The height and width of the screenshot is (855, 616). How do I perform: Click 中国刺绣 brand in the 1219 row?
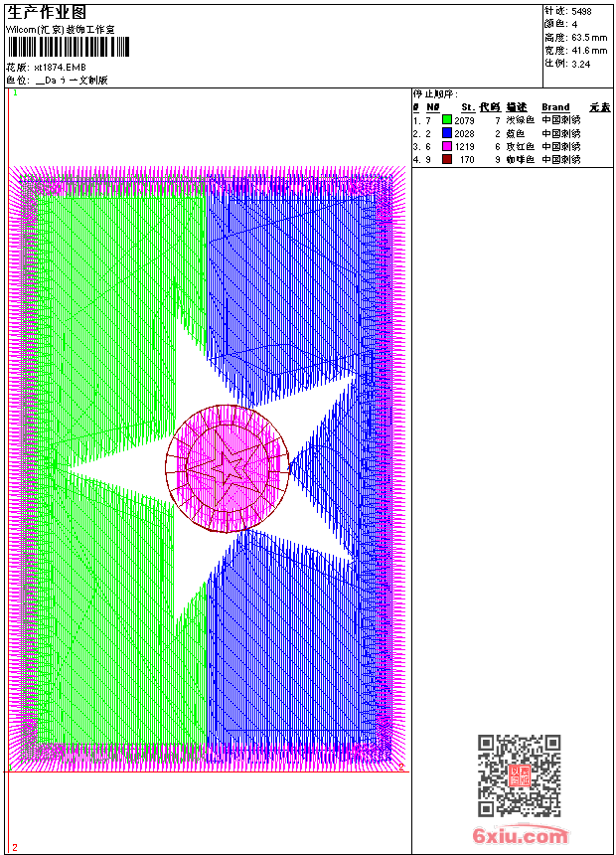(x=561, y=146)
